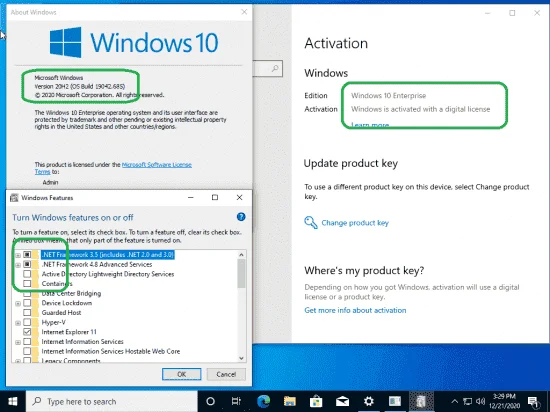Launch Cortana circle icon on taskbar
This screenshot has width=550, height=412.
210,401
